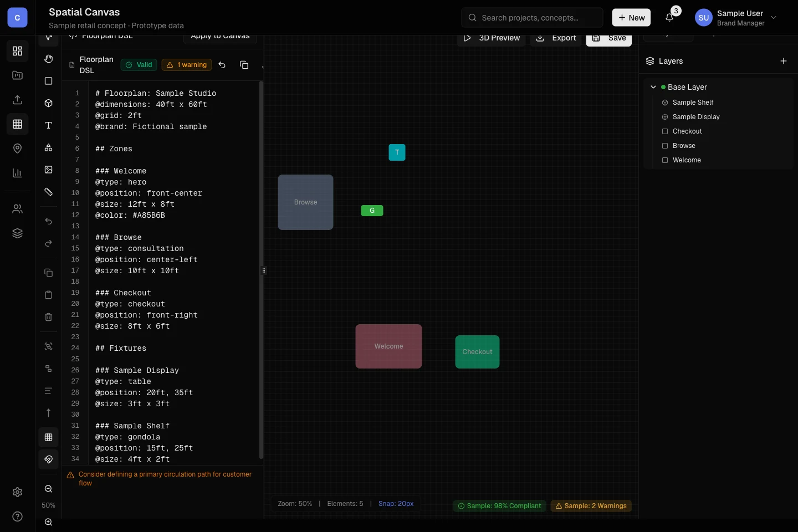Image resolution: width=798 pixels, height=532 pixels.
Task: Click the paste clipboard icon in tool strip
Action: coord(49,295)
